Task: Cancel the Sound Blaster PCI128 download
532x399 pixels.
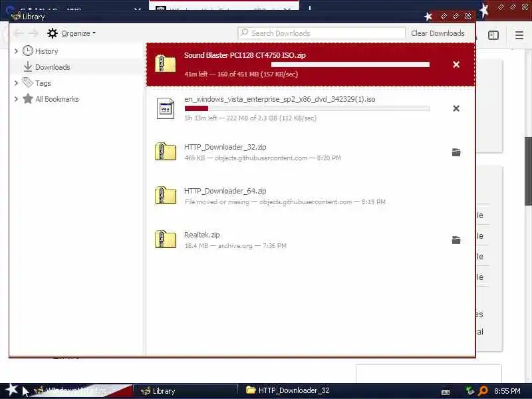Action: pyautogui.click(x=456, y=65)
